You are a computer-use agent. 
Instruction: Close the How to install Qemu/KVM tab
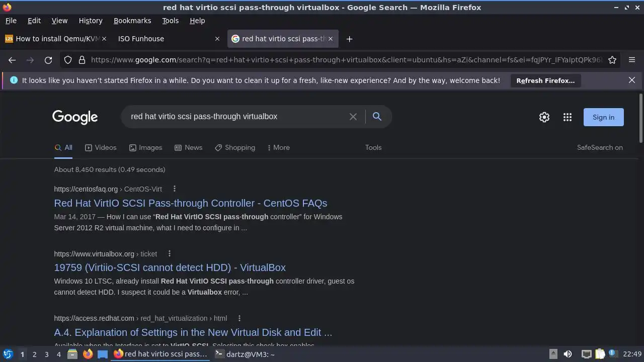coord(104,39)
